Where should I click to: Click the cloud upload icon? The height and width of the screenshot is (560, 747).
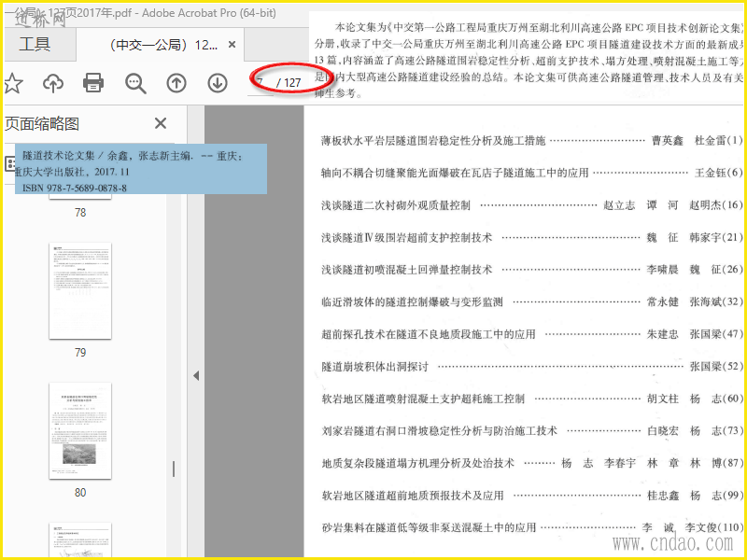(x=53, y=83)
